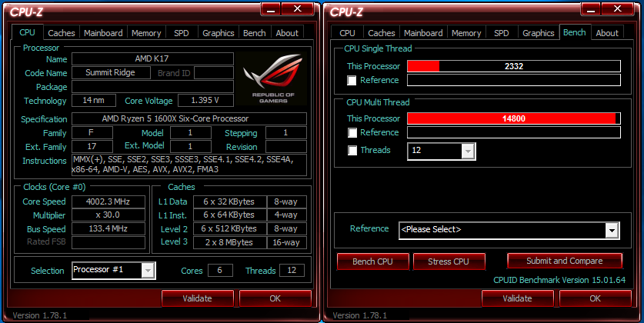Viewport: 644px width, 323px height.
Task: Click OK in the right Bench window
Action: [596, 298]
